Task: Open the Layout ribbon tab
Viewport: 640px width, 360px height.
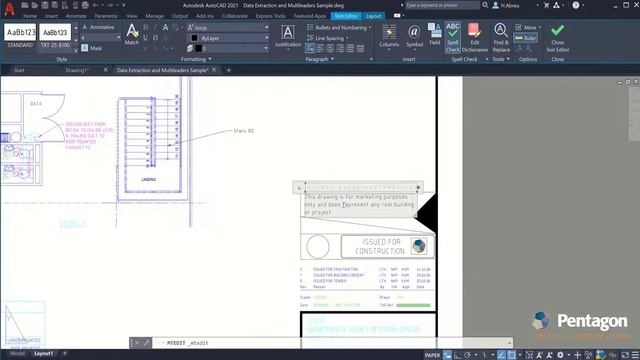Action: [373, 16]
